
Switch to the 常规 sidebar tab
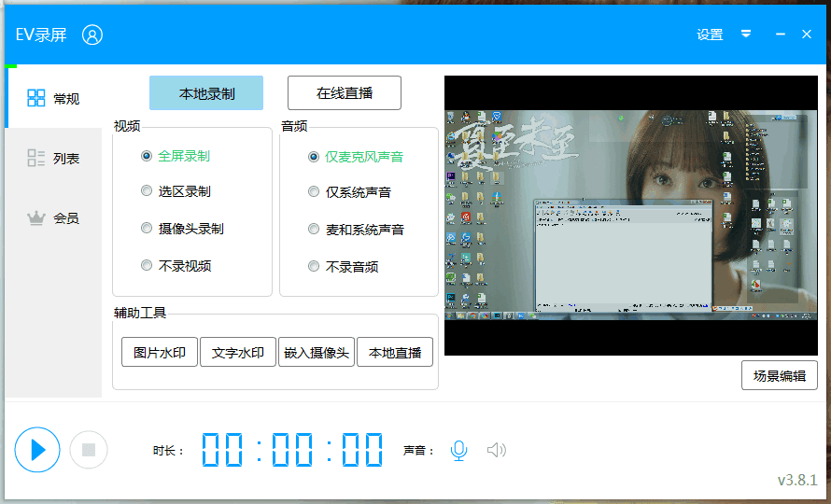point(53,98)
